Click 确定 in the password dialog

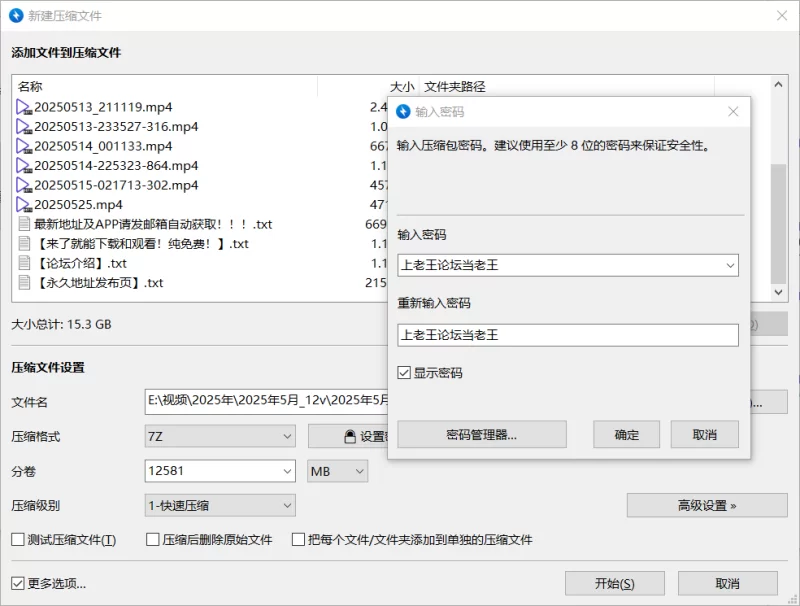(627, 435)
